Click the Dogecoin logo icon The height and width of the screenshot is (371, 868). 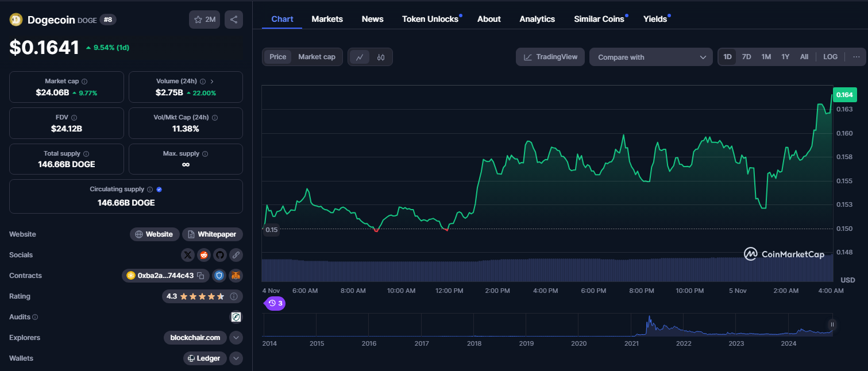pos(16,20)
